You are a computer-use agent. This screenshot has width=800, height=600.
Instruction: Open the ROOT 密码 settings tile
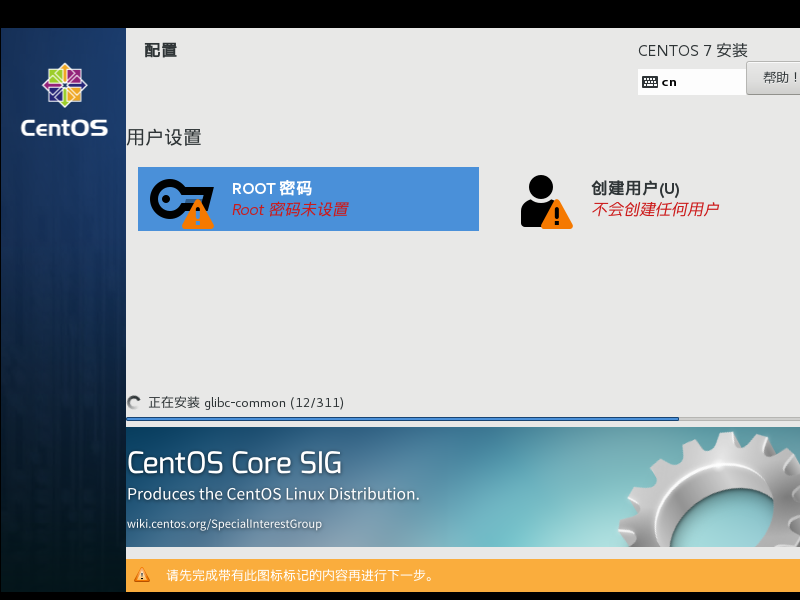308,199
